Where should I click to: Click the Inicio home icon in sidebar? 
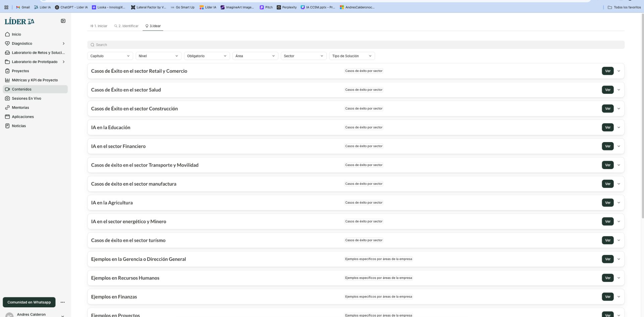tap(7, 35)
